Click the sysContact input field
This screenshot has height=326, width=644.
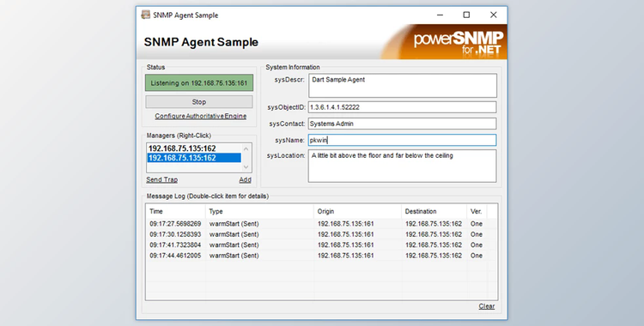coord(403,124)
